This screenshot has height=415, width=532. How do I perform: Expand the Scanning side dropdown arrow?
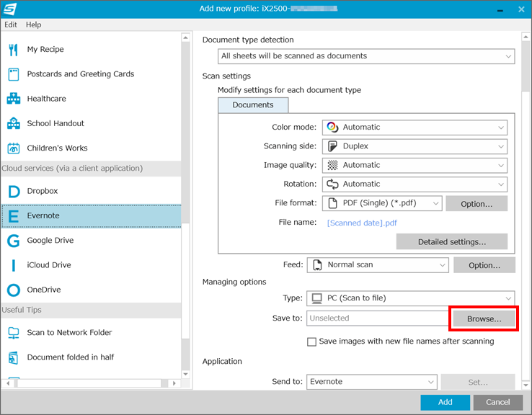click(x=501, y=146)
